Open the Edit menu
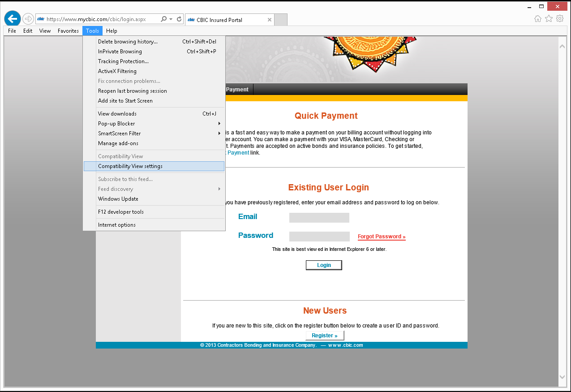571x392 pixels. tap(28, 31)
